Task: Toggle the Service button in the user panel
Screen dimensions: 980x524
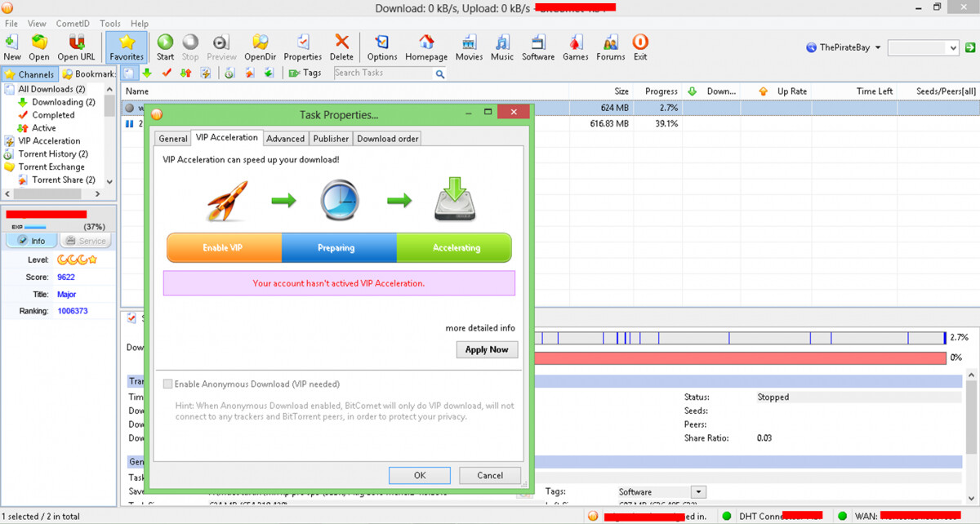Action: pos(85,241)
